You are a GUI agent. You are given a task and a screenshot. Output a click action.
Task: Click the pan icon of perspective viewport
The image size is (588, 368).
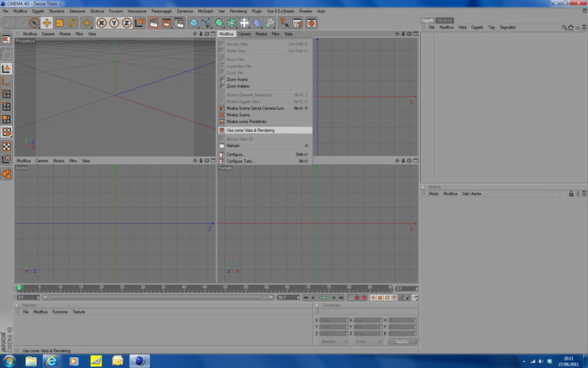coord(195,34)
